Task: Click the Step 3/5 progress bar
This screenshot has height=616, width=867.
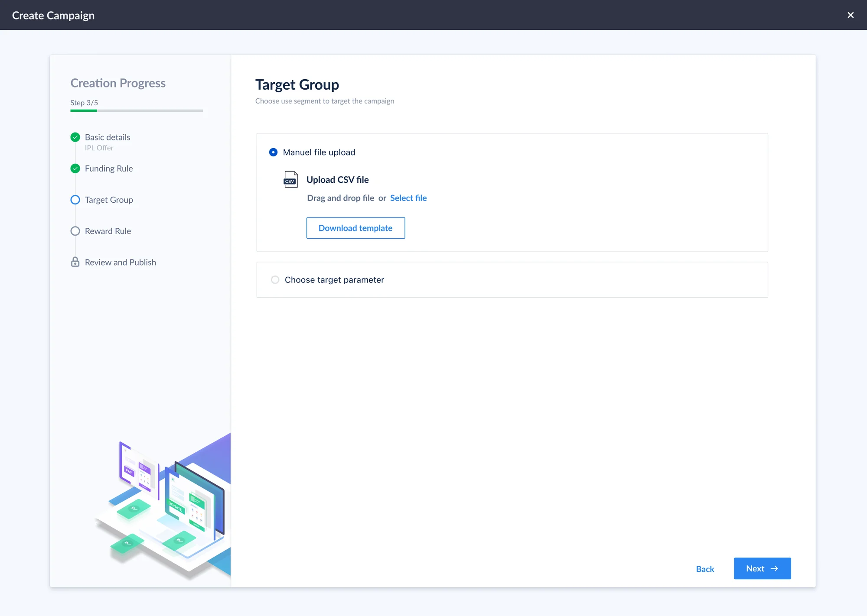Action: [x=137, y=110]
